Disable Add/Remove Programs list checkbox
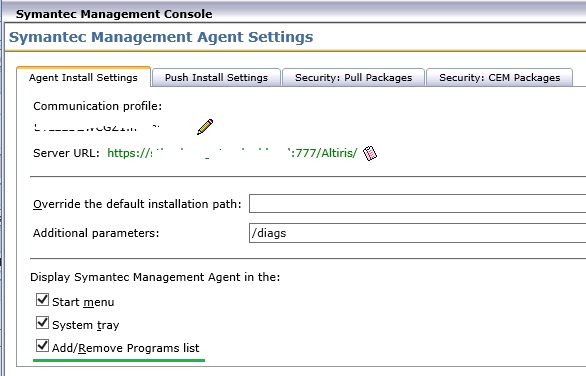The width and height of the screenshot is (586, 376). coord(42,346)
